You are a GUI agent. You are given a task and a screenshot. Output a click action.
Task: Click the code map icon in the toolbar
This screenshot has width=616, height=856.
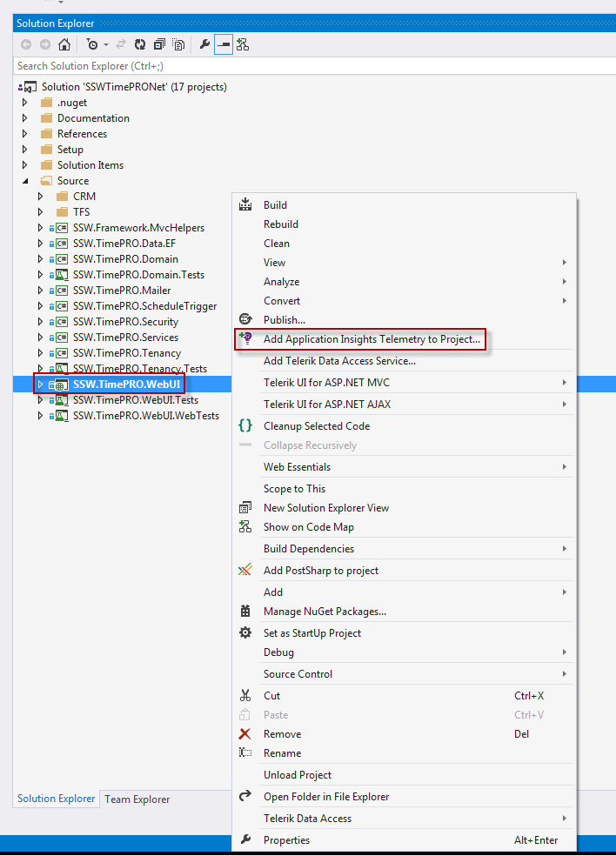(x=242, y=44)
